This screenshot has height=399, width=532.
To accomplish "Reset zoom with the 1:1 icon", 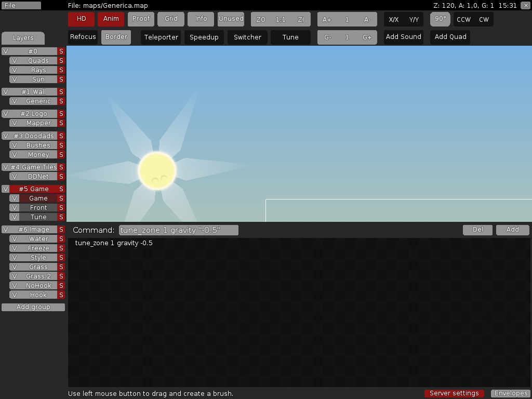I will tap(280, 19).
